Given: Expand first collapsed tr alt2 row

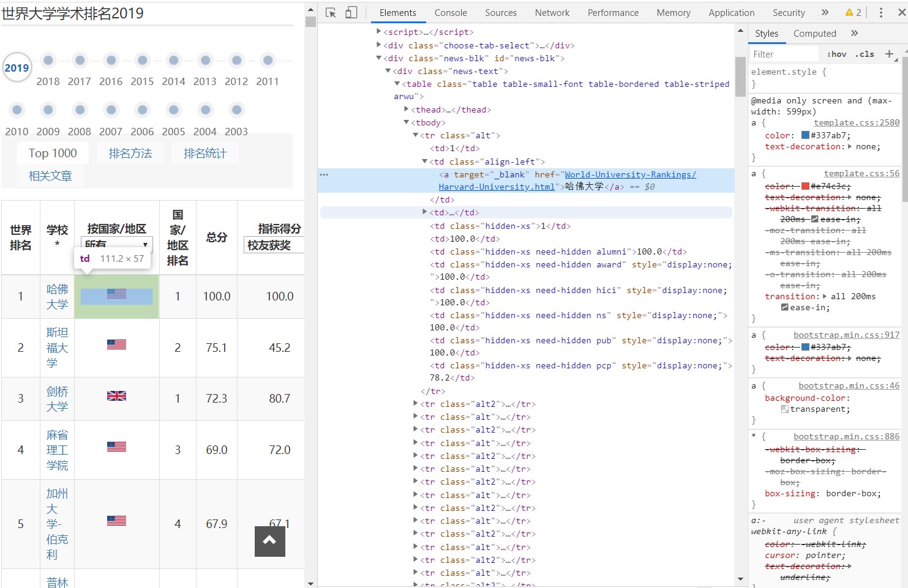Looking at the screenshot, I should [x=415, y=403].
